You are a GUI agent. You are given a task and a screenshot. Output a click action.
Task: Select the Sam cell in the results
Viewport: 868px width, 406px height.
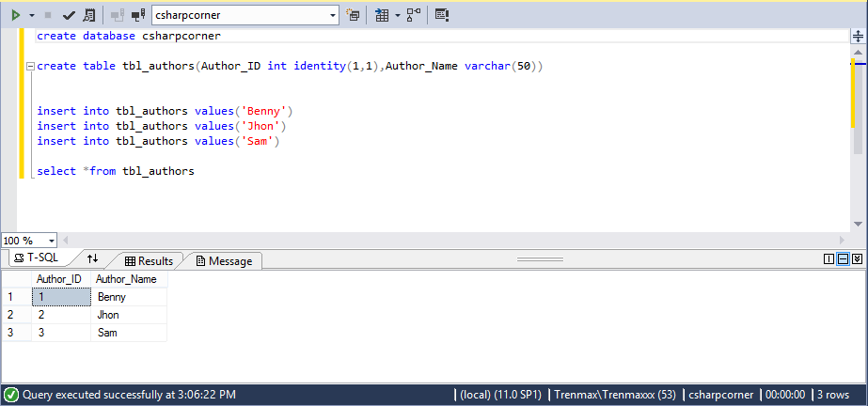129,333
